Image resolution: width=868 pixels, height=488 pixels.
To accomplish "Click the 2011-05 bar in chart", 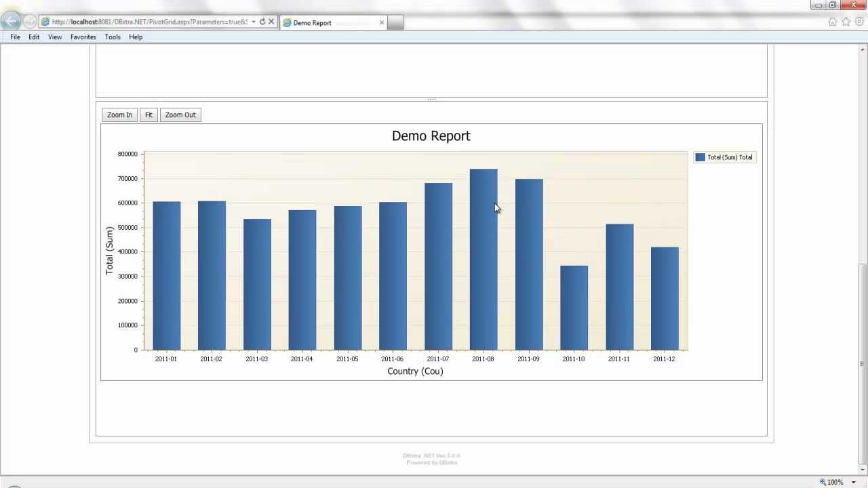I will pos(348,278).
